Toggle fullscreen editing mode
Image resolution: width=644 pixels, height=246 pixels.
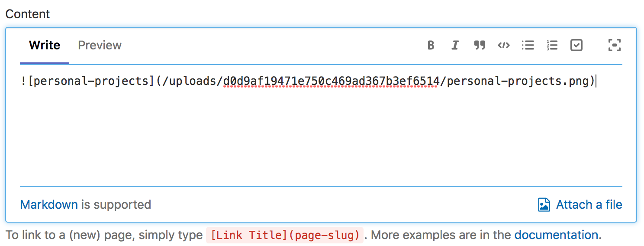coord(614,45)
